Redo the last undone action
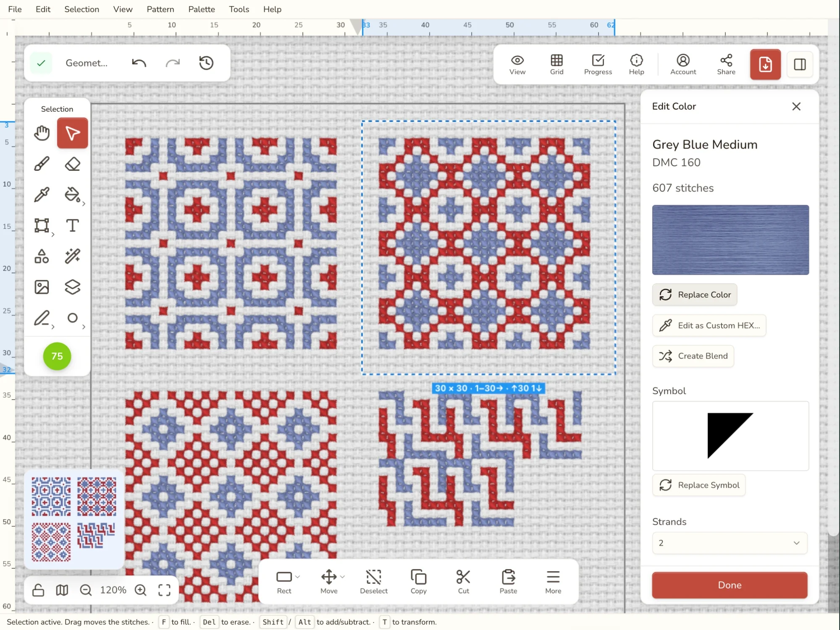 [x=173, y=63]
